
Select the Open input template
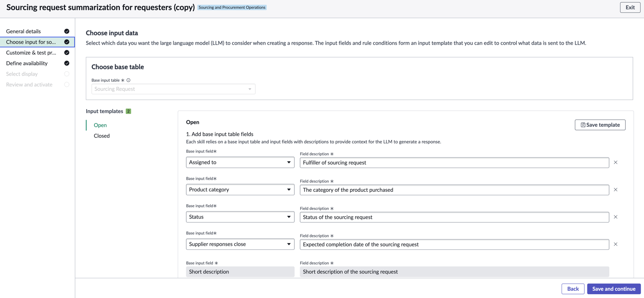(100, 125)
